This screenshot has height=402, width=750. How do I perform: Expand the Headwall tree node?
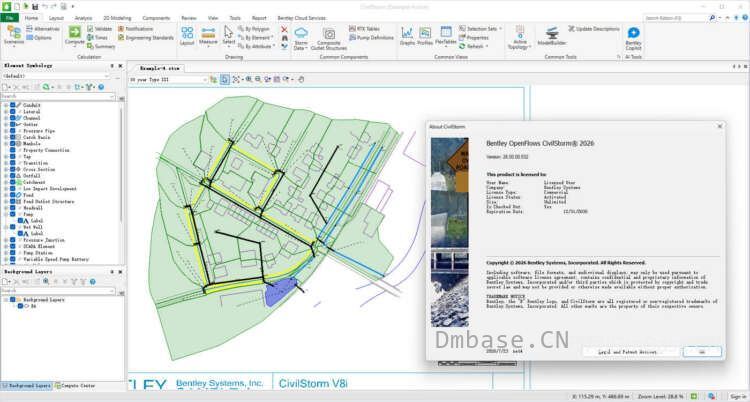[x=6, y=208]
